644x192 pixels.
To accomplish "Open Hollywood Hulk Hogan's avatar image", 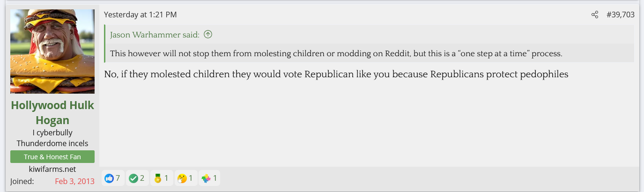I will (x=52, y=52).
